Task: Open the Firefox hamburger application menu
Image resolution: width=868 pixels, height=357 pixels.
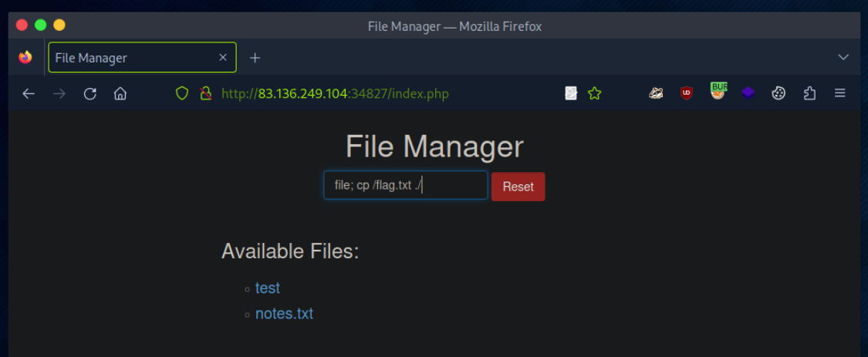Action: (840, 94)
